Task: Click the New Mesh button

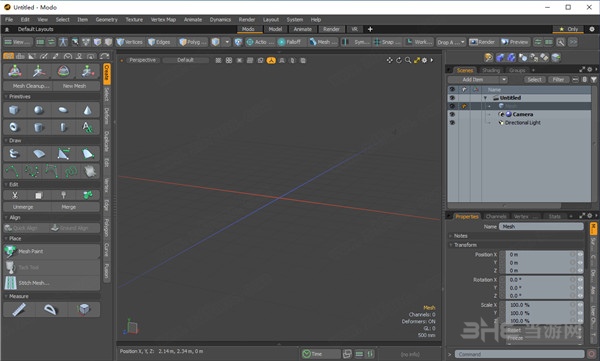Action: pyautogui.click(x=76, y=86)
